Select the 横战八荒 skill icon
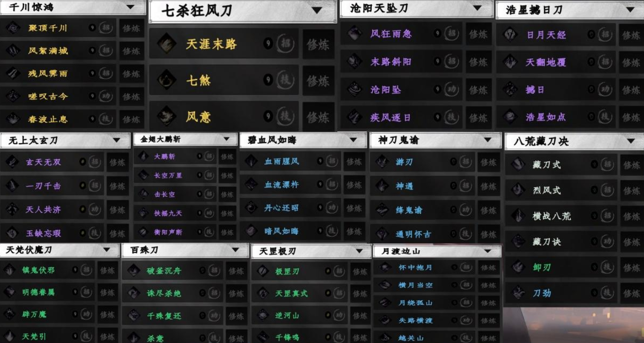 click(x=518, y=216)
